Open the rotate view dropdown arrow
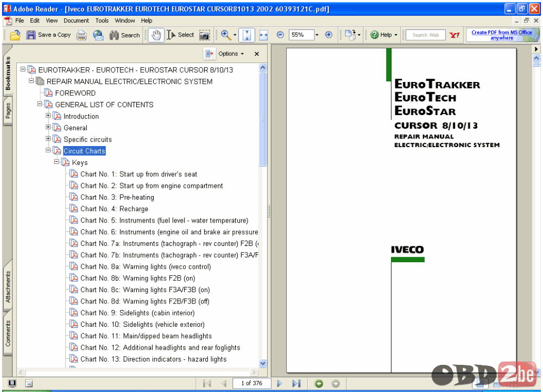Screen dimensions: 543x392 pos(359,35)
